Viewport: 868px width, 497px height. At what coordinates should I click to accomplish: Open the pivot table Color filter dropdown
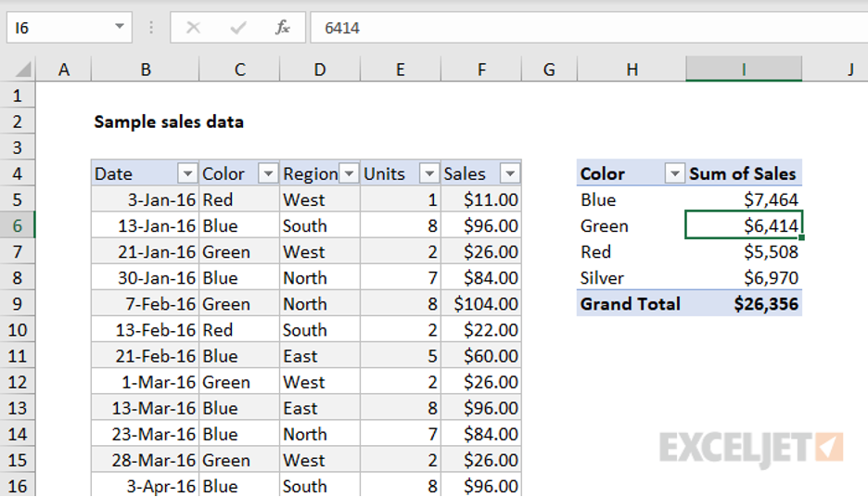pyautogui.click(x=674, y=173)
